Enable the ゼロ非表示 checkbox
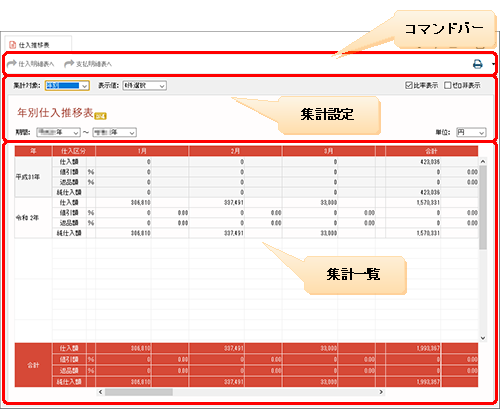 (447, 85)
